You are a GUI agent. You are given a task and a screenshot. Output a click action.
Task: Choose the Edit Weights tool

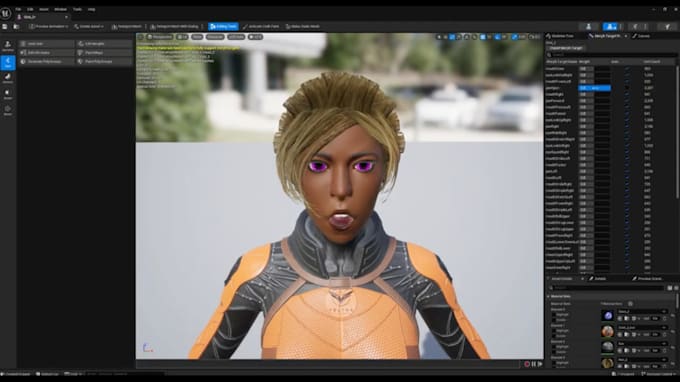[104, 44]
